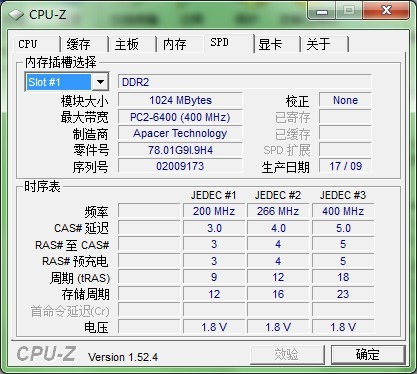The height and width of the screenshot is (374, 417).
Task: Click the 生产日期 label
Action: pos(285,167)
